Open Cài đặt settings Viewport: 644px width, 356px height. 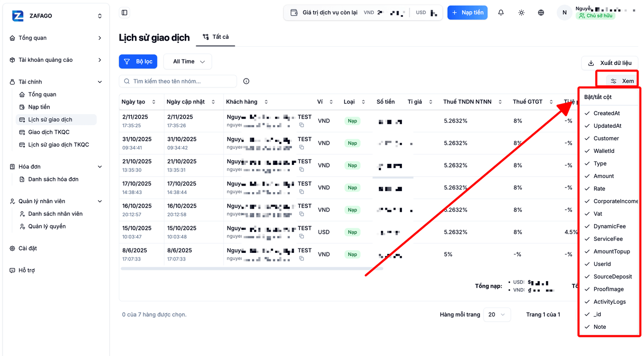56,248
